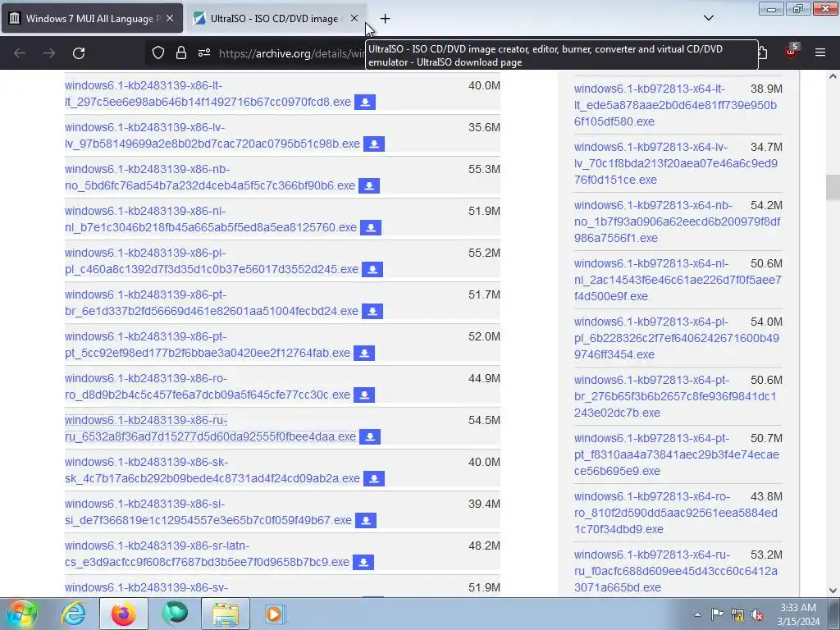840x630 pixels.
Task: Go back to the previous page
Action: (x=20, y=53)
